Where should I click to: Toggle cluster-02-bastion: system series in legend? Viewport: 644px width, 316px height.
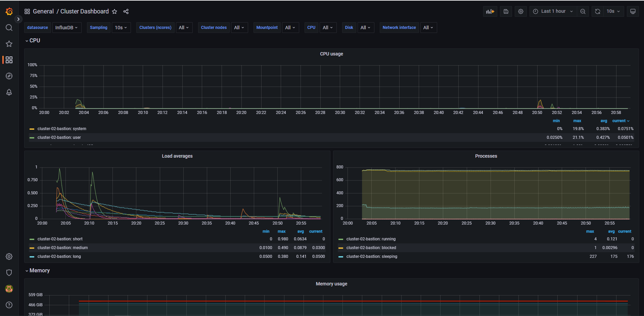tap(62, 129)
